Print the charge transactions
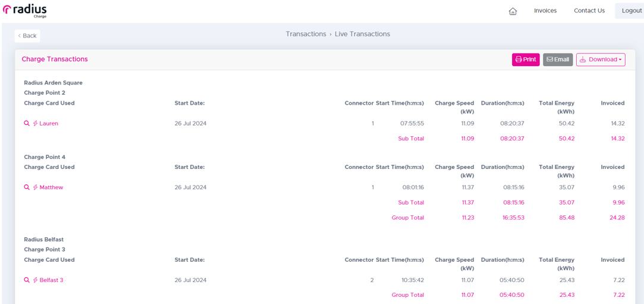 526,59
